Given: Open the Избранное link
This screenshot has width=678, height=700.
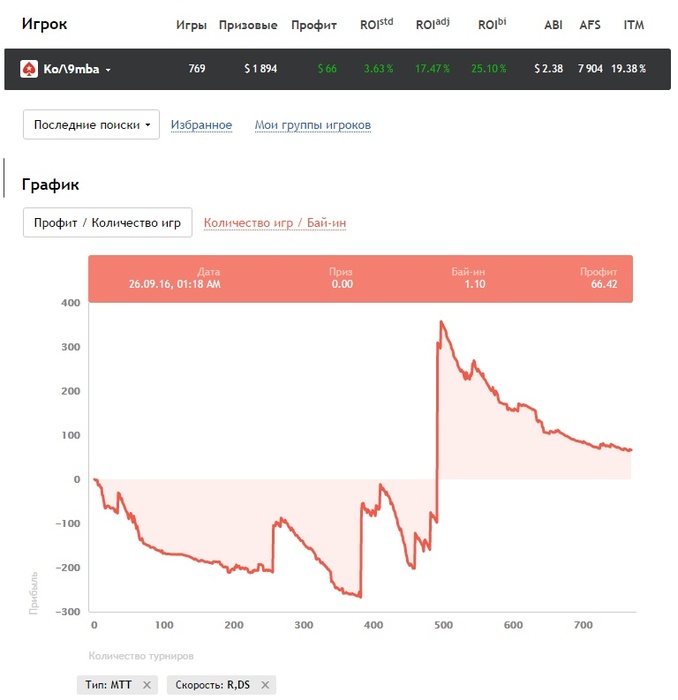Looking at the screenshot, I should click(x=201, y=125).
